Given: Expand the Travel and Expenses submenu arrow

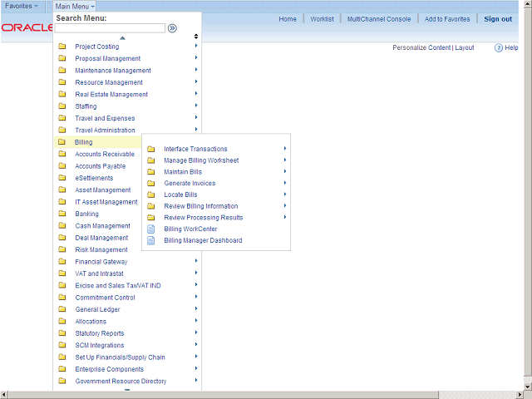Looking at the screenshot, I should pyautogui.click(x=196, y=118).
